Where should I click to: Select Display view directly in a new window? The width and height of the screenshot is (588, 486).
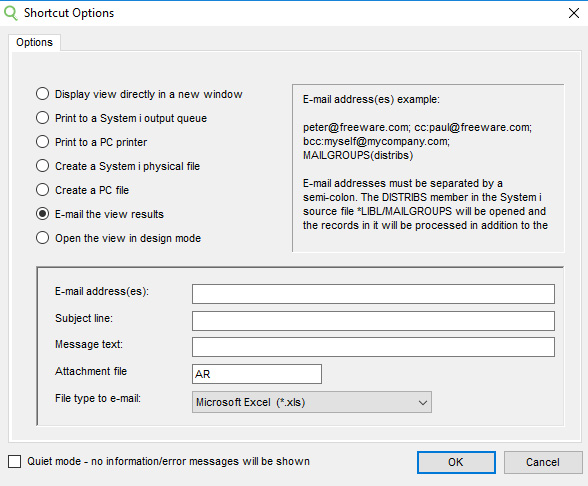[x=42, y=94]
